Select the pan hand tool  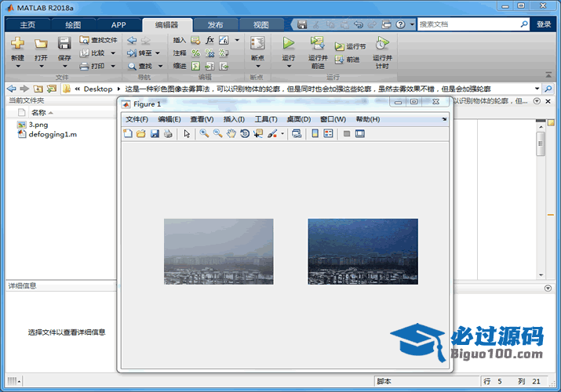click(x=231, y=134)
